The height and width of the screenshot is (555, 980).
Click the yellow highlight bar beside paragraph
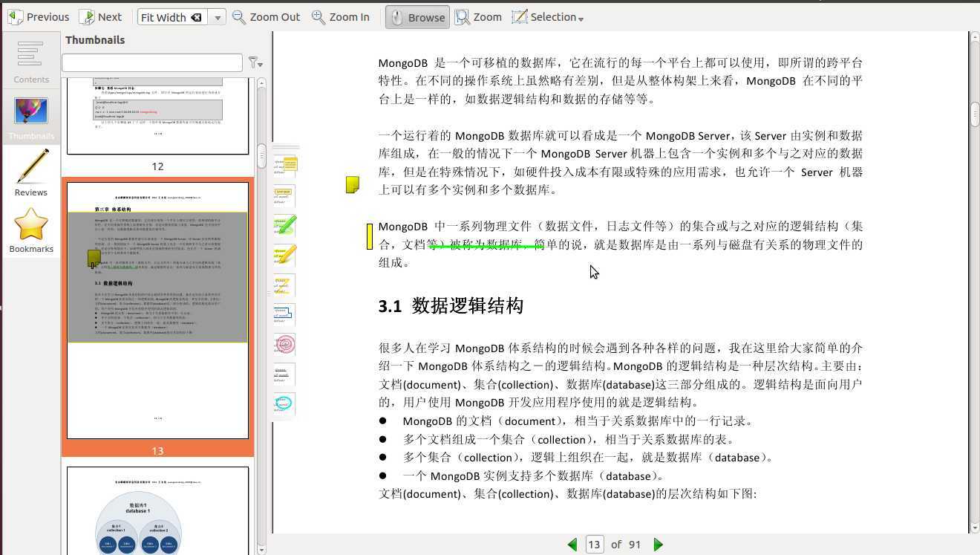[370, 236]
